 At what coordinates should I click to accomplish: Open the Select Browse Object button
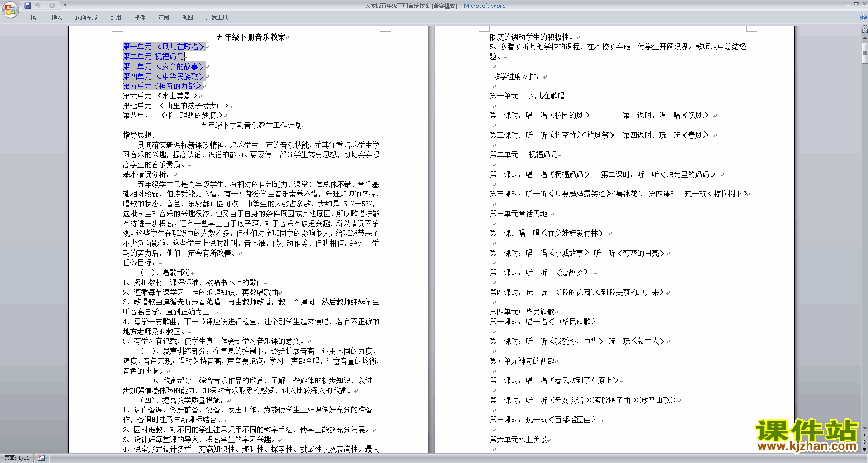coord(865,442)
